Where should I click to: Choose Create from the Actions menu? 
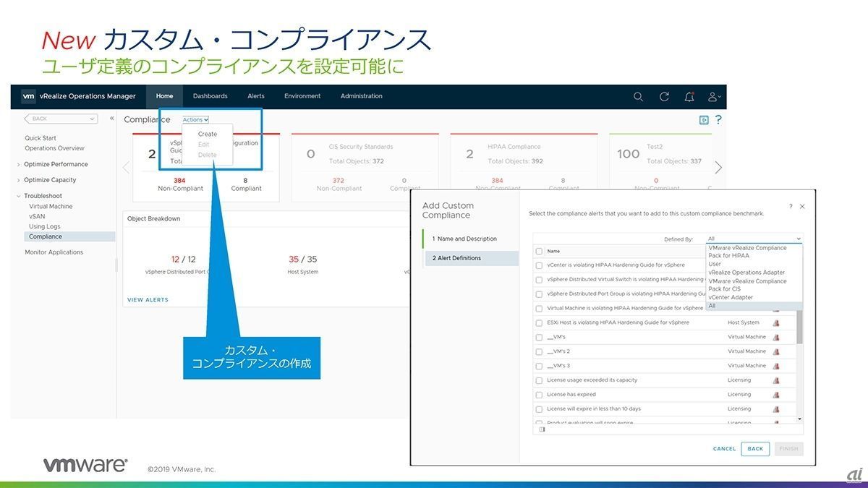point(208,134)
